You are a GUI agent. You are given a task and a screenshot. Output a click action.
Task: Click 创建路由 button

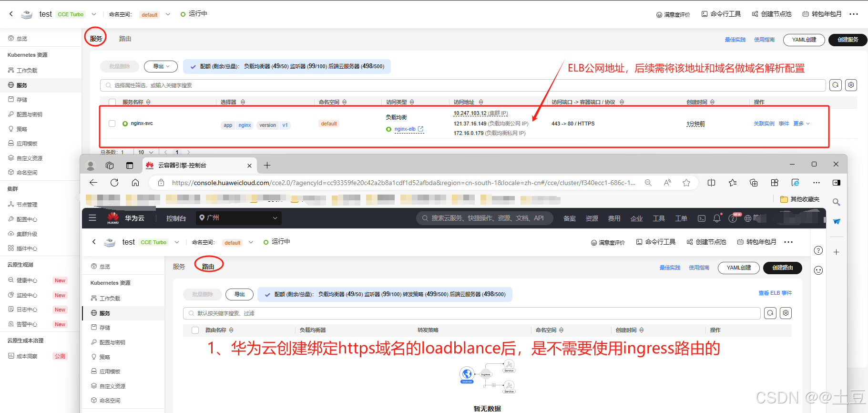coord(783,268)
